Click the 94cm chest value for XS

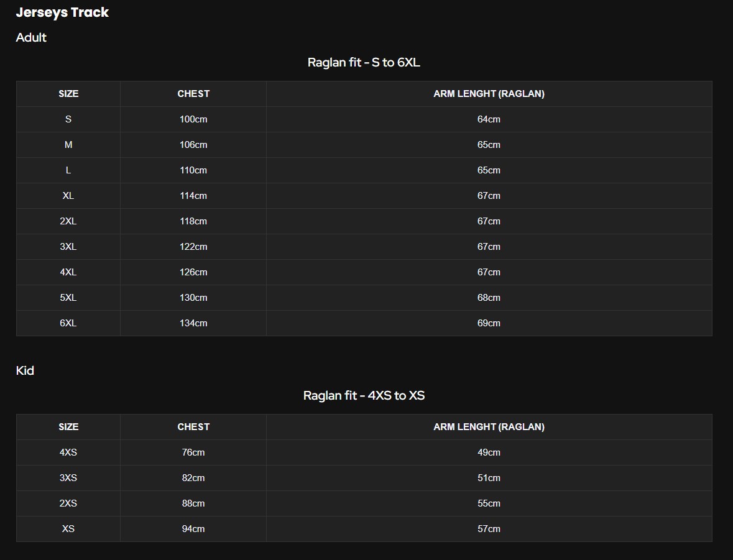(193, 529)
